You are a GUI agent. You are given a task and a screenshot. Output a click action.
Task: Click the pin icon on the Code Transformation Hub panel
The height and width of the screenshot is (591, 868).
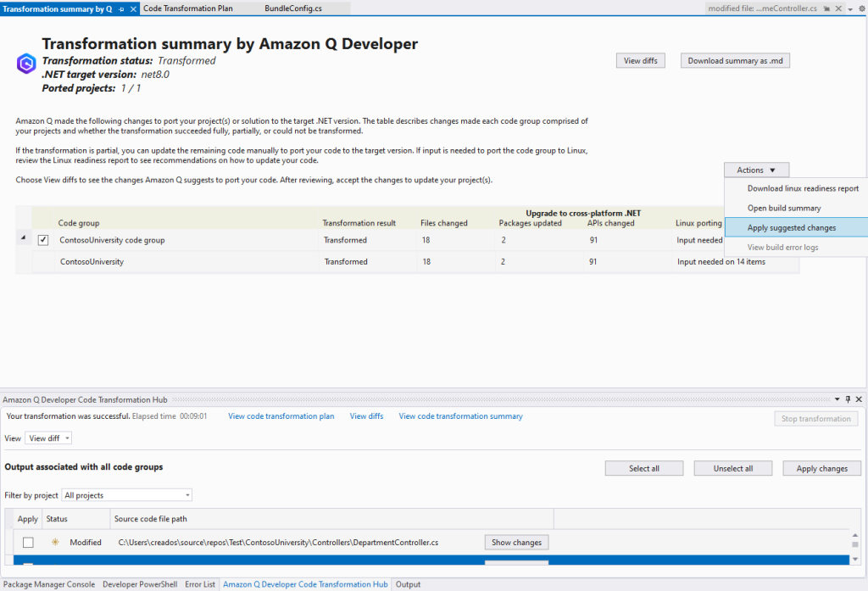[x=847, y=399]
